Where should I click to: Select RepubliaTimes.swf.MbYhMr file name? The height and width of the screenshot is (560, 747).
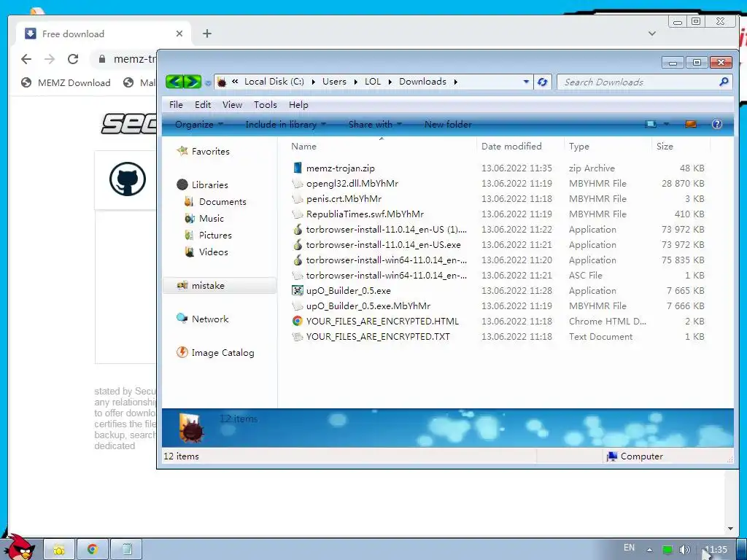click(365, 214)
